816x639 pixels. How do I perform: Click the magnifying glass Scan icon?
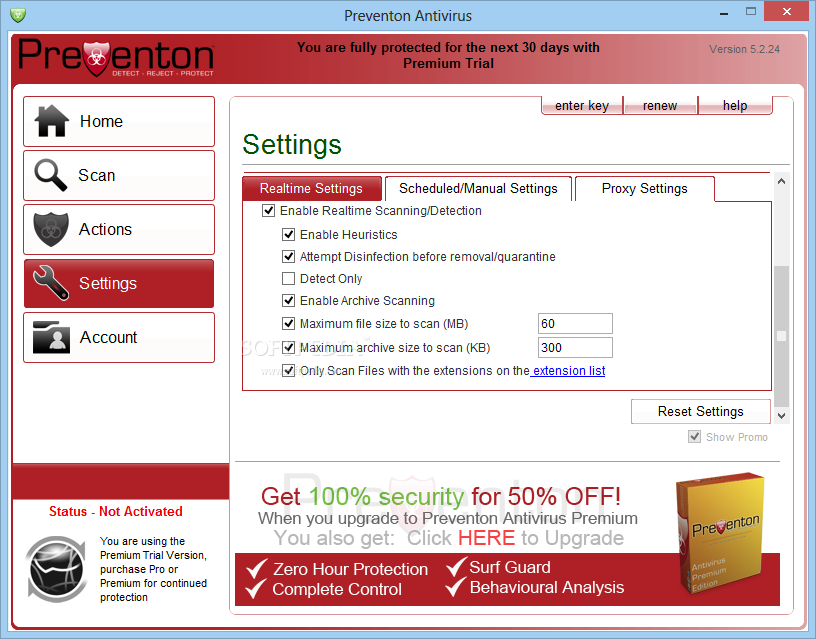(50, 175)
